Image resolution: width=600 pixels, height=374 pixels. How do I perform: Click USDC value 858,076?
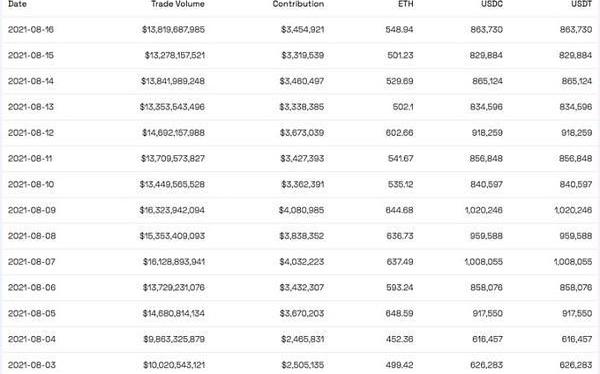[x=486, y=287]
